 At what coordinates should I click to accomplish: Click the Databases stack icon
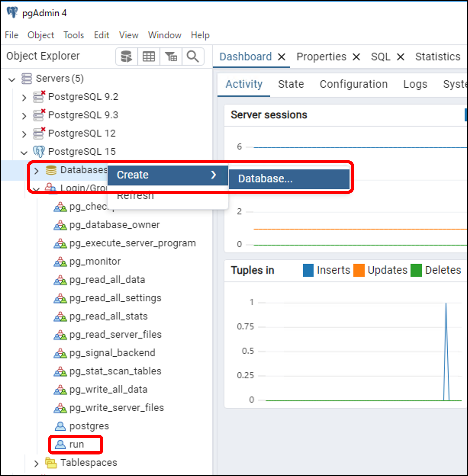(x=51, y=170)
